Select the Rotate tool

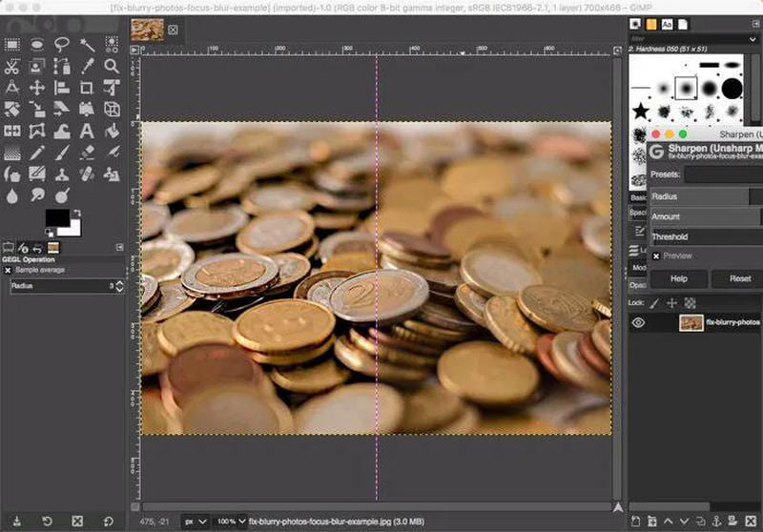coord(12,110)
